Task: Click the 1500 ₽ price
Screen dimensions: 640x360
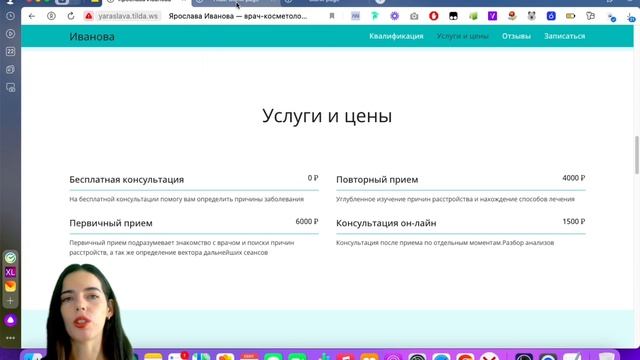Action: click(x=574, y=221)
